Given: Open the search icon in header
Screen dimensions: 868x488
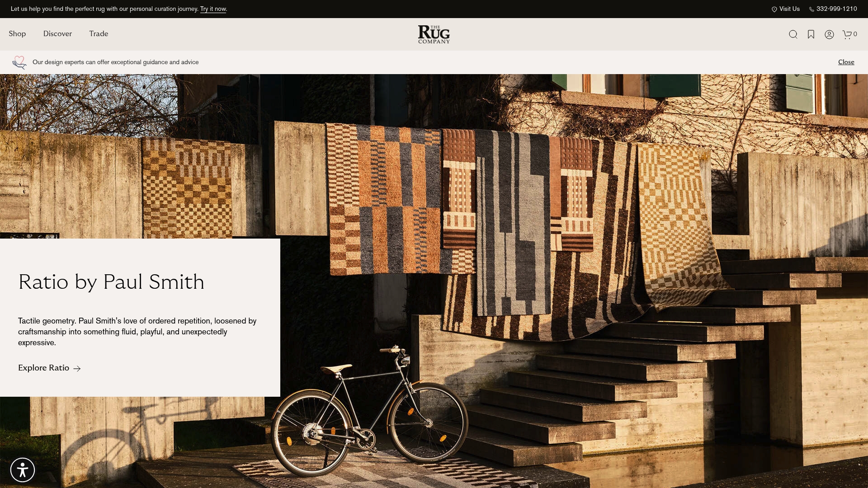Looking at the screenshot, I should point(793,34).
